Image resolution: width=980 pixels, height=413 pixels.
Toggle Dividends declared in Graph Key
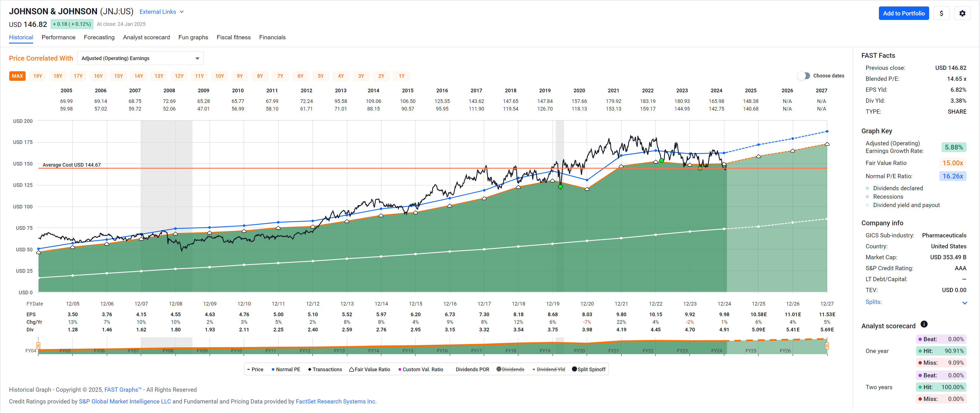coord(894,188)
